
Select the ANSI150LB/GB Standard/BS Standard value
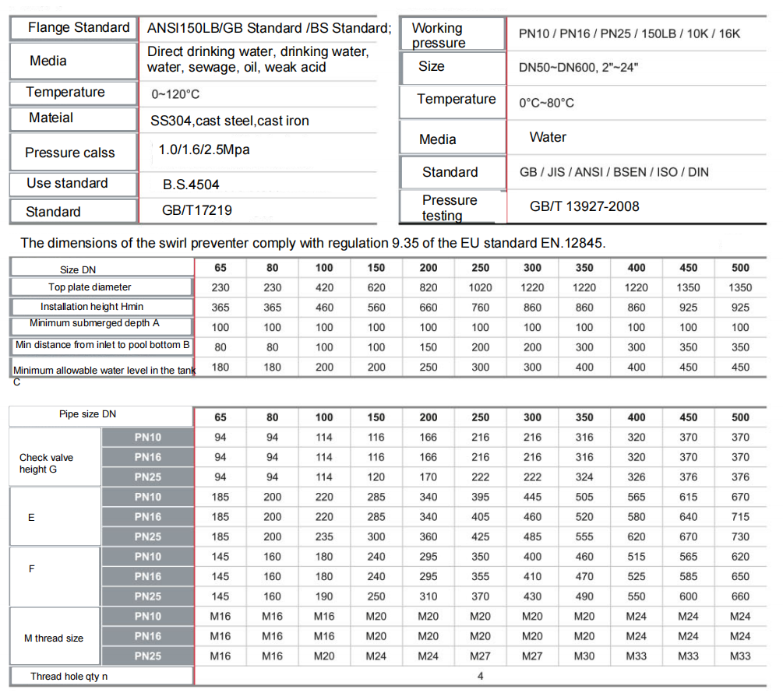[x=269, y=29]
